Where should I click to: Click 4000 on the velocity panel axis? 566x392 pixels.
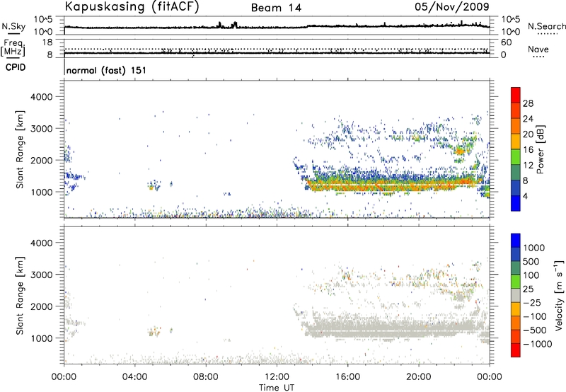click(x=41, y=243)
